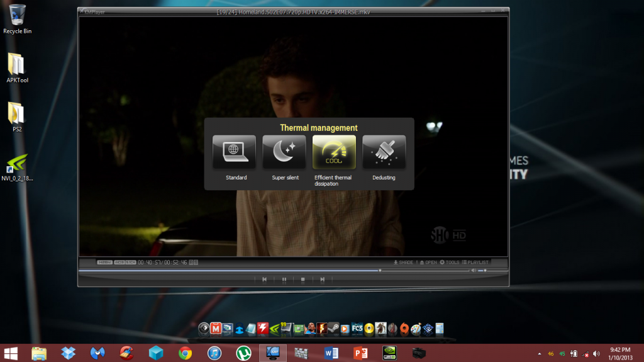644x362 pixels.
Task: Open the Windows Start button
Action: pyautogui.click(x=11, y=353)
